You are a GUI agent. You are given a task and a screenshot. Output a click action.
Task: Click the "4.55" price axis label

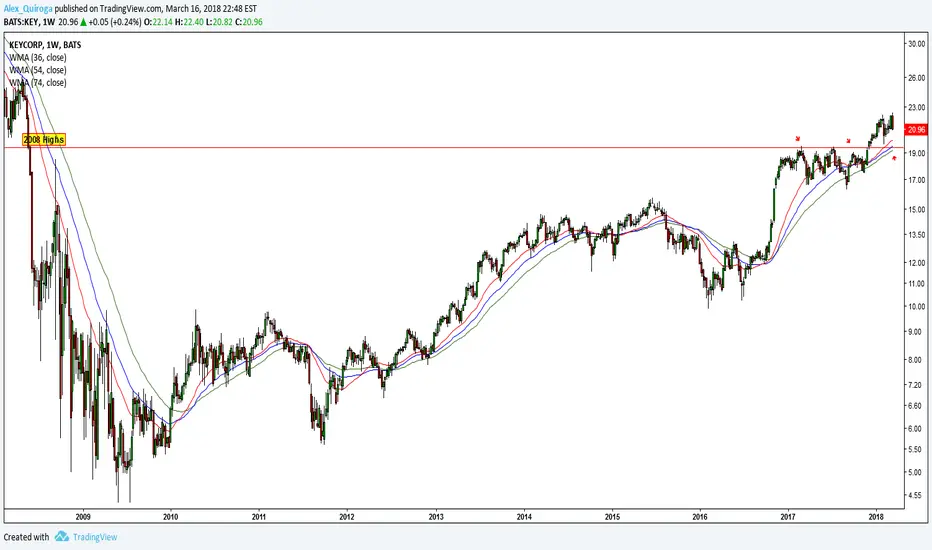[x=915, y=495]
